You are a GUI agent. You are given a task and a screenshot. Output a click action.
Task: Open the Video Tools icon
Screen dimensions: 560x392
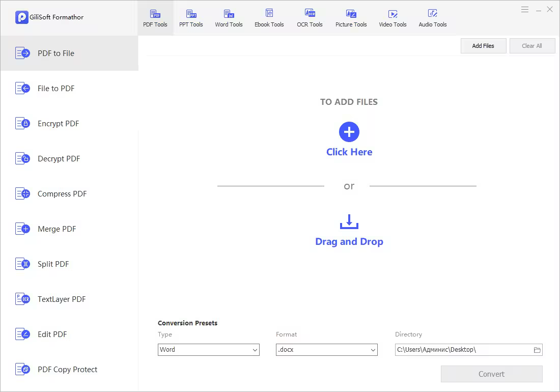[393, 14]
